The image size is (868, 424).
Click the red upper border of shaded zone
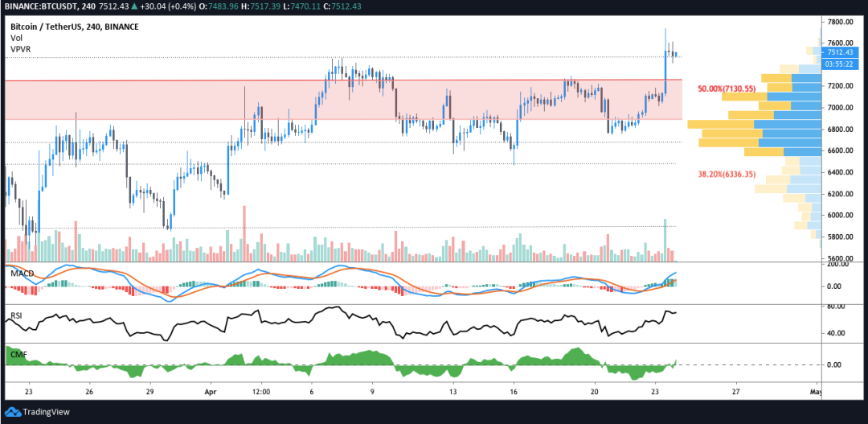click(321, 80)
